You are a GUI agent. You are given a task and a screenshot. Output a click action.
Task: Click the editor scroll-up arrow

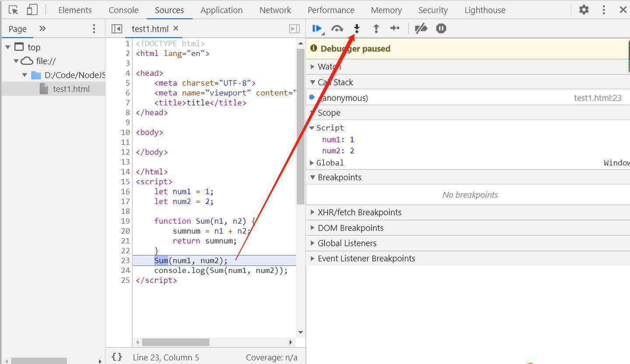click(x=301, y=43)
